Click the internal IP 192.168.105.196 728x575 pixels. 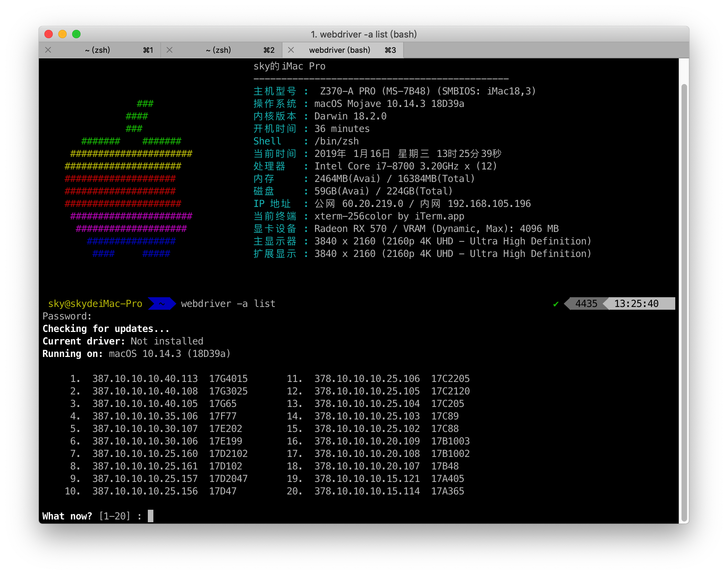[489, 204]
